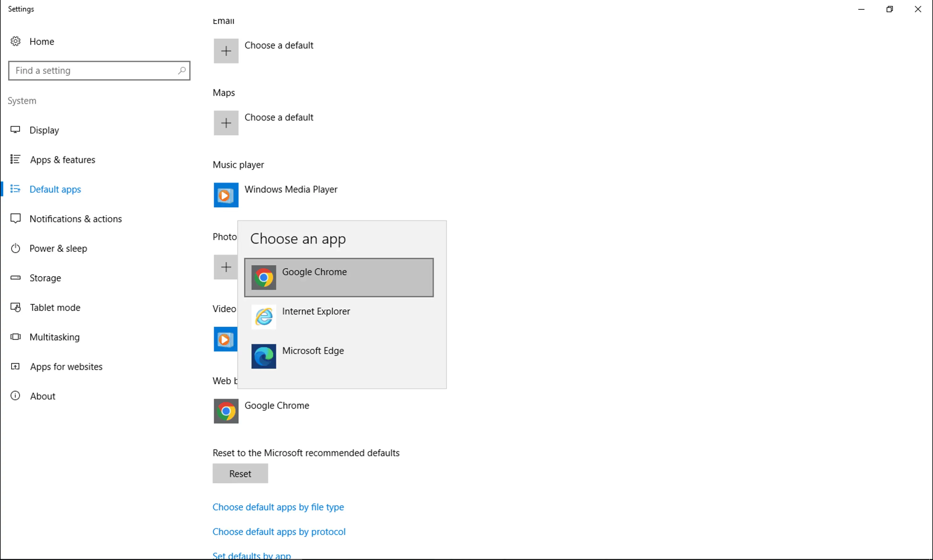Expand Choose a default under Maps
The height and width of the screenshot is (560, 933).
[226, 123]
